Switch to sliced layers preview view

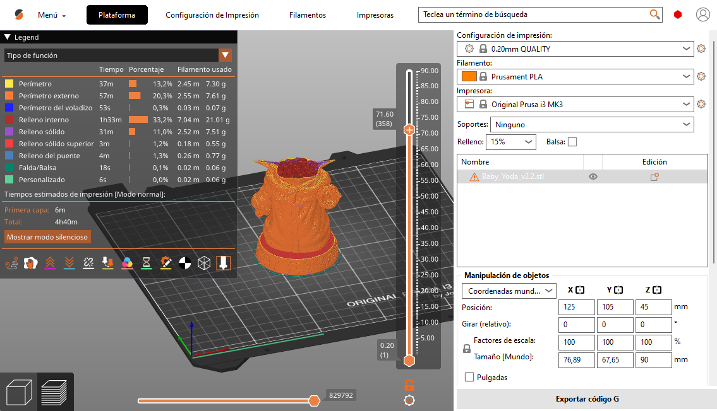pyautogui.click(x=55, y=391)
